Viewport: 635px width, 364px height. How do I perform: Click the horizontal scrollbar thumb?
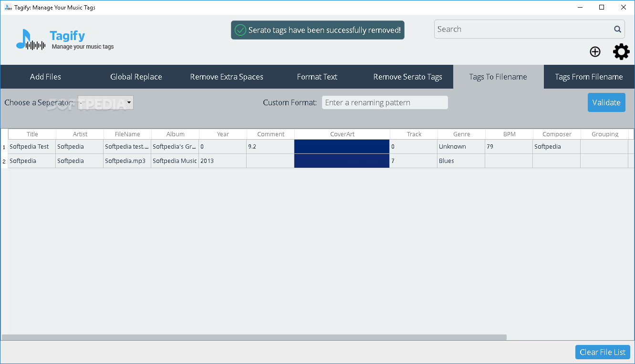(254, 337)
